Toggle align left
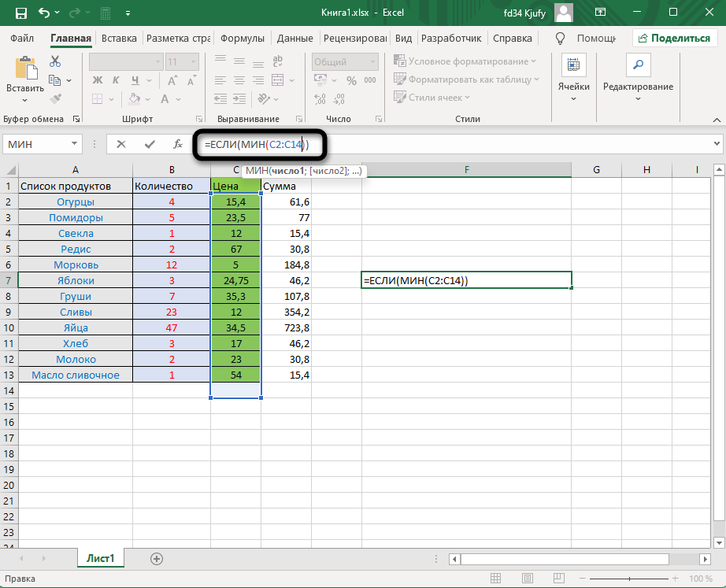Screen dimensions: 726x588 [x=220, y=80]
